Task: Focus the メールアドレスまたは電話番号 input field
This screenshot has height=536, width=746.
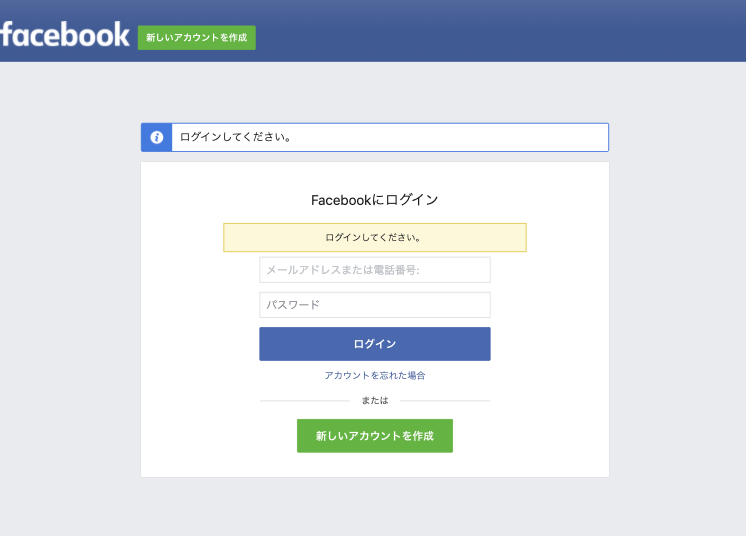Action: click(375, 270)
